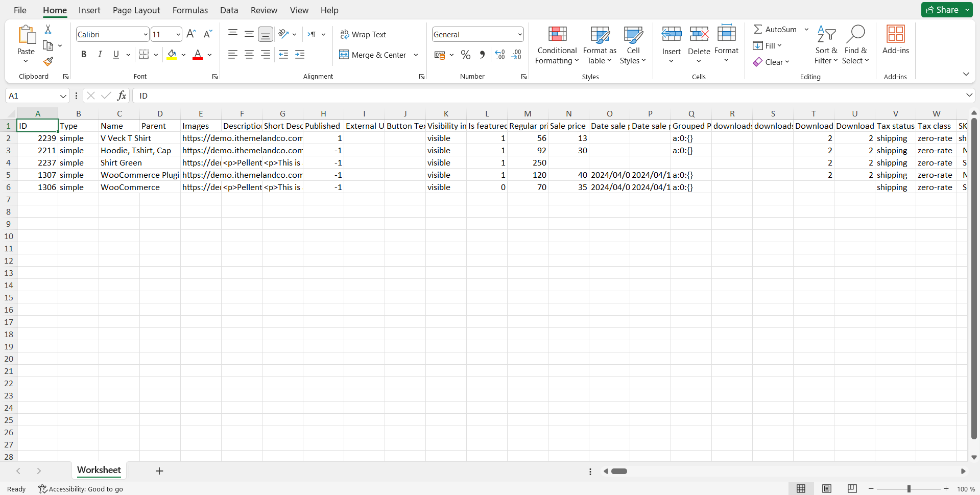The height and width of the screenshot is (495, 980).
Task: Click the green Share button
Action: (942, 10)
